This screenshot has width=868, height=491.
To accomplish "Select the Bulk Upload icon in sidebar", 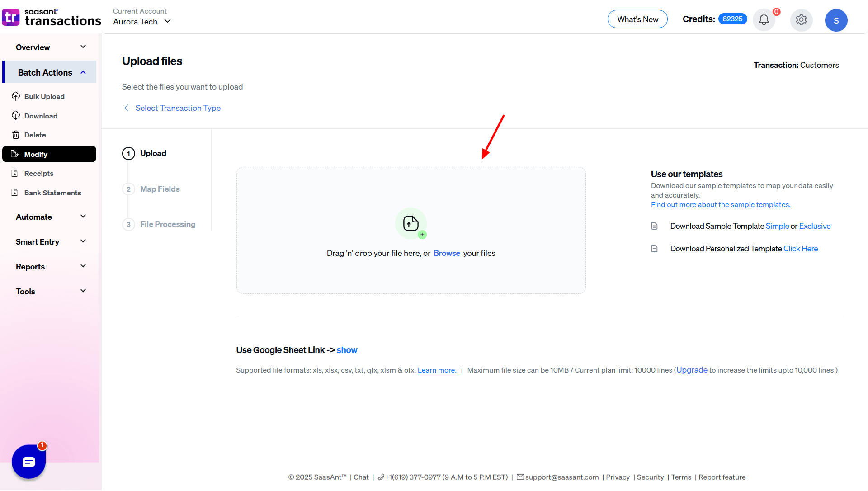I will [x=16, y=96].
